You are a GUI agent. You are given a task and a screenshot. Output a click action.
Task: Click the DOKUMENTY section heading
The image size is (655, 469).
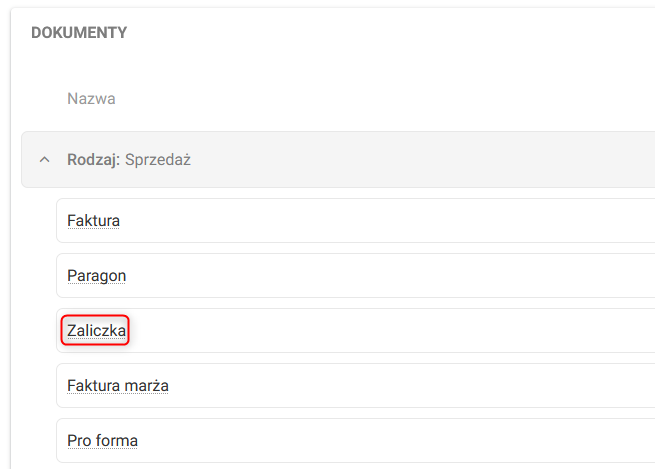pyautogui.click(x=79, y=33)
